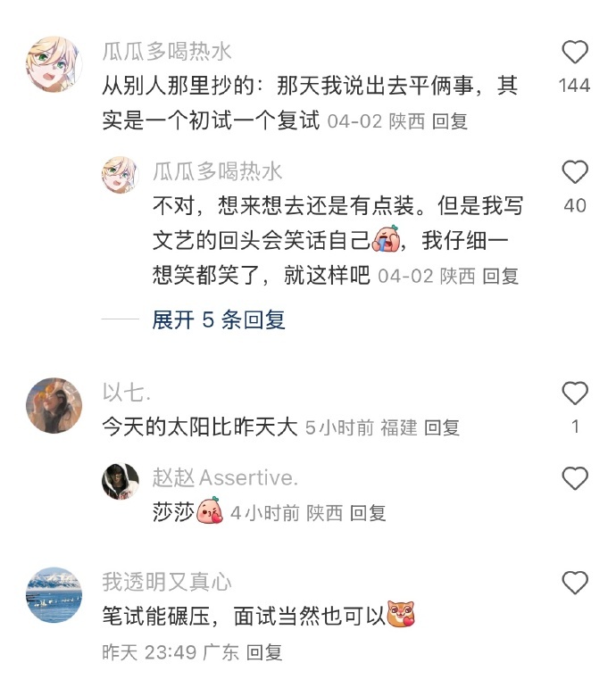Like the reply with 40 likes
Viewport: 616px width, 696px height.
(575, 172)
